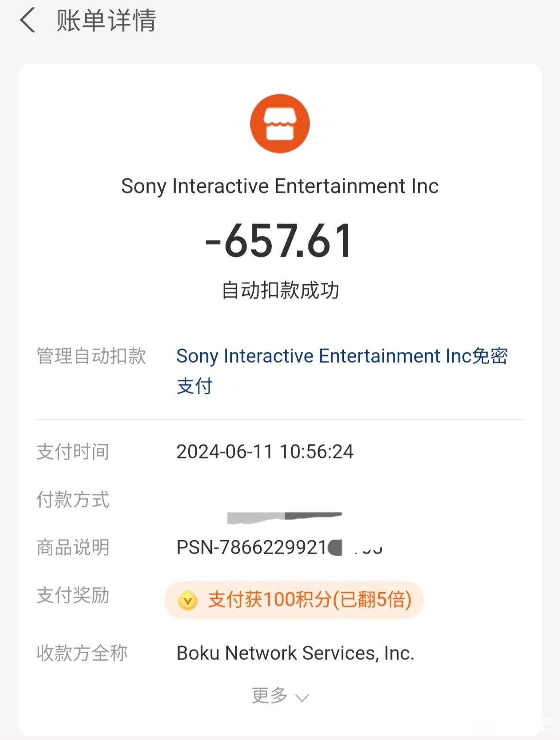Tap the 付款方式 label

73,500
